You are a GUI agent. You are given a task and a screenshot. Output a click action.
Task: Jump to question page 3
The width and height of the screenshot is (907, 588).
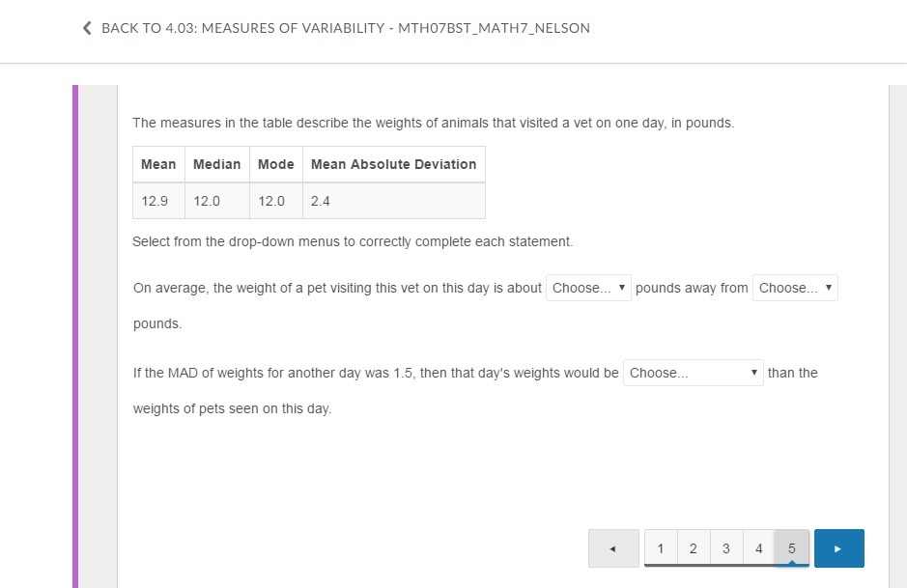[x=726, y=548]
